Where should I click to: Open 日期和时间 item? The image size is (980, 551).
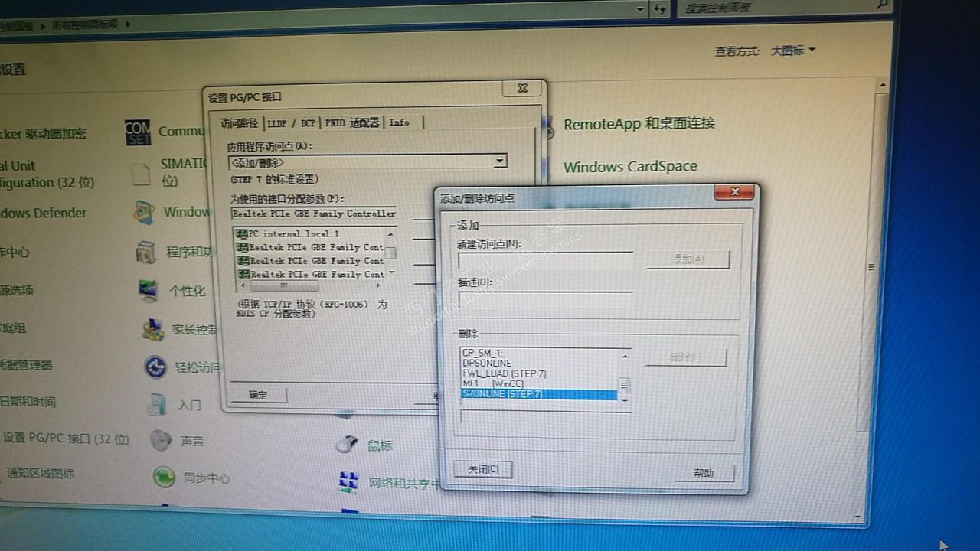coord(28,401)
